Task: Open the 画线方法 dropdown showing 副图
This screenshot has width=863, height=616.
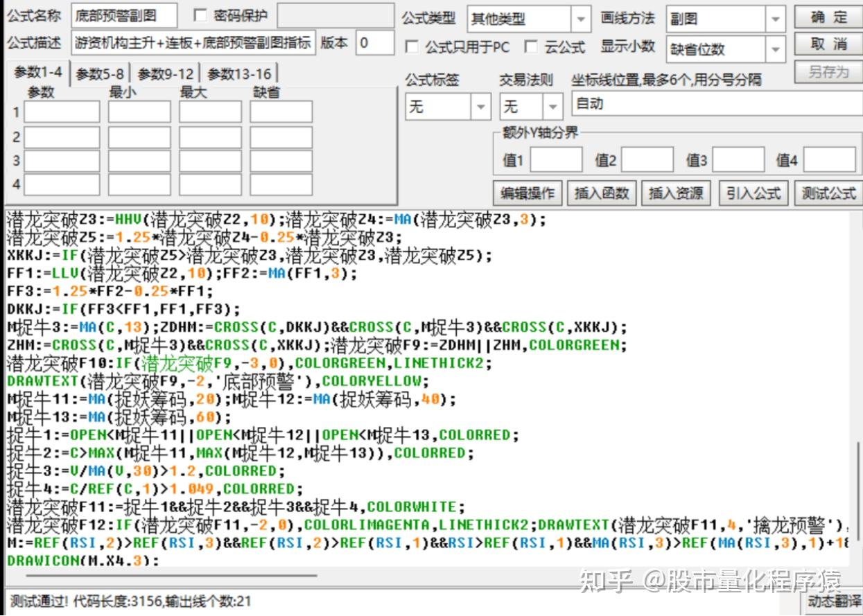Action: coord(776,19)
